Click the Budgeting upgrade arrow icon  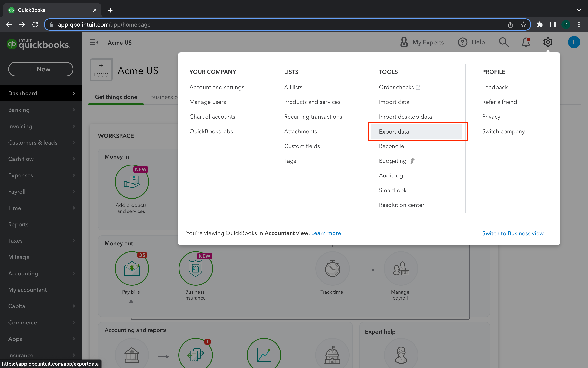pyautogui.click(x=412, y=161)
